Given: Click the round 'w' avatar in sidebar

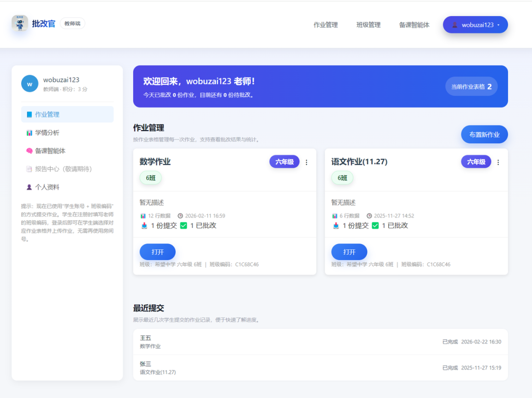Looking at the screenshot, I should point(30,83).
